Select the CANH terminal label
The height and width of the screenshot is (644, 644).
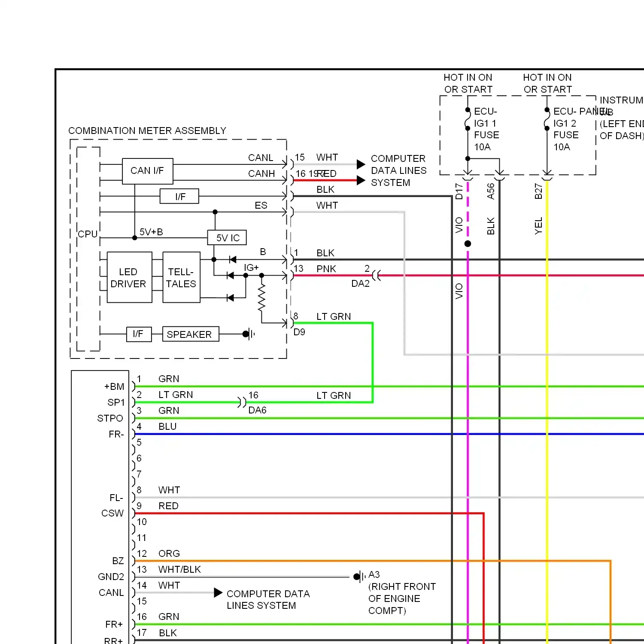(261, 173)
